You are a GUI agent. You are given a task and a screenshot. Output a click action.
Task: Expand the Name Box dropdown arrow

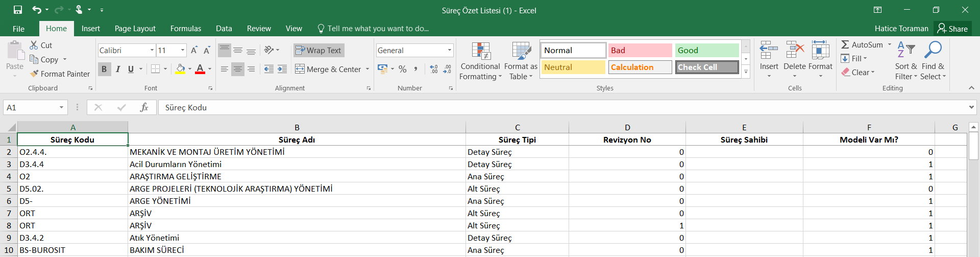click(61, 107)
